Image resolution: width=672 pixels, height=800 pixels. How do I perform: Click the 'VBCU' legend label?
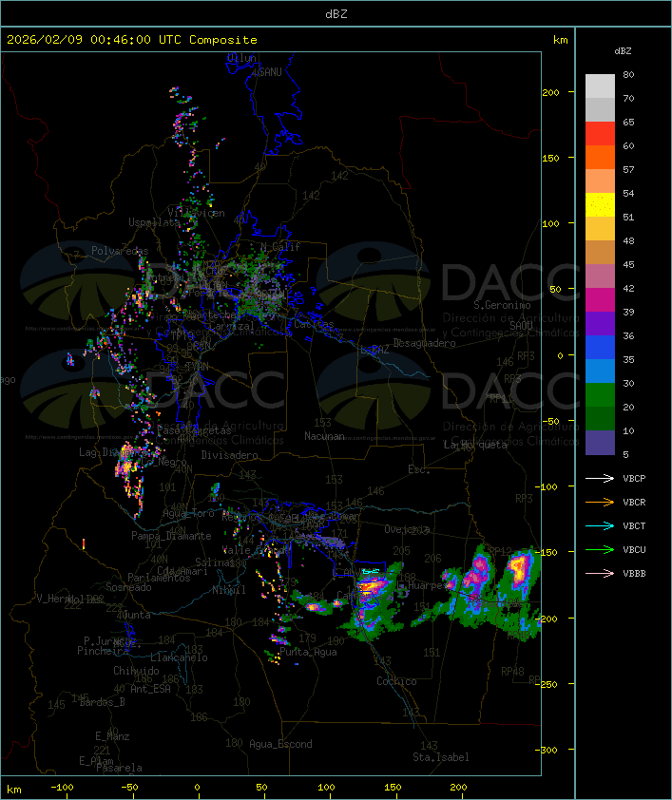click(634, 549)
